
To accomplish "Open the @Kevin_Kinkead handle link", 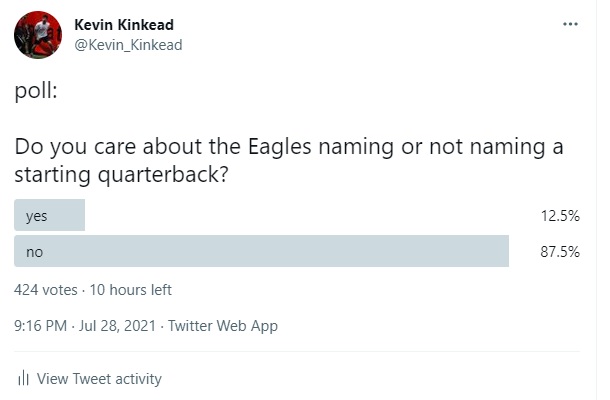I will tap(128, 45).
